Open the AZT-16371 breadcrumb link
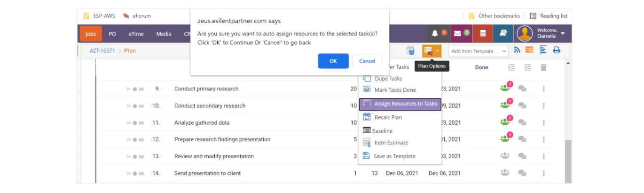Image resolution: width=644 pixels, height=193 pixels. [x=102, y=50]
